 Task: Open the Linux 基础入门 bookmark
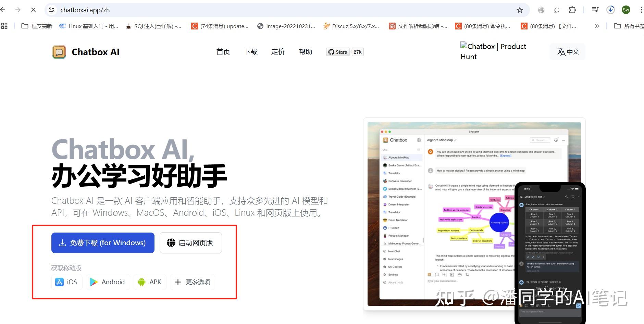coord(89,26)
